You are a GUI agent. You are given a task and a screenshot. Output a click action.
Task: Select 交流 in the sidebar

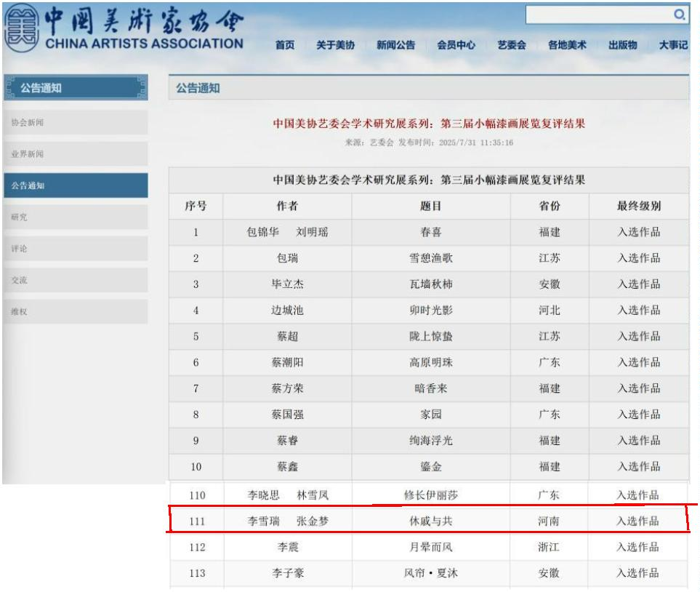click(x=76, y=280)
